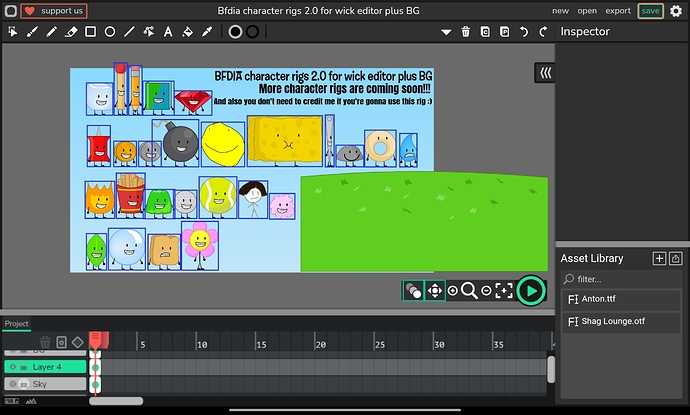This screenshot has height=415, width=690.
Task: Click the copy icon in toolbar
Action: (x=485, y=32)
